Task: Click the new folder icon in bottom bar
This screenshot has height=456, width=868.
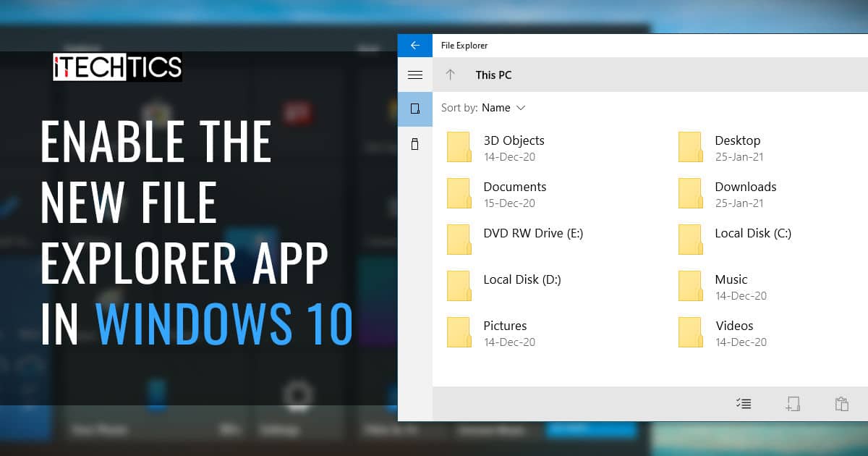Action: pyautogui.click(x=793, y=404)
